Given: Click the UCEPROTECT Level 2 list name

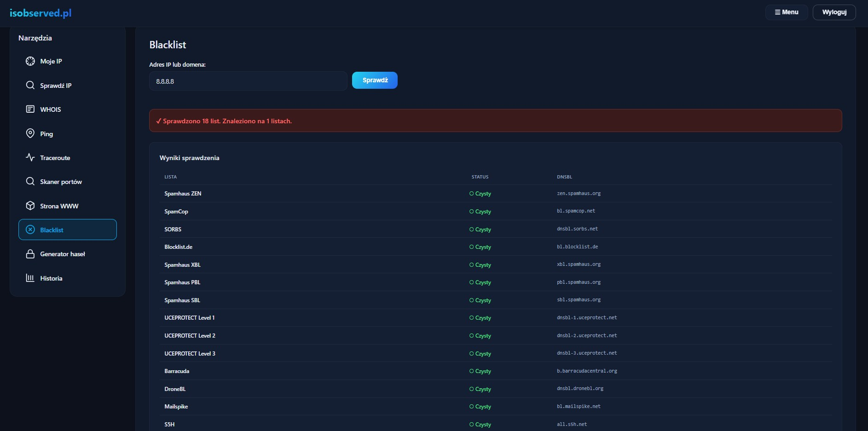Looking at the screenshot, I should click(x=190, y=336).
